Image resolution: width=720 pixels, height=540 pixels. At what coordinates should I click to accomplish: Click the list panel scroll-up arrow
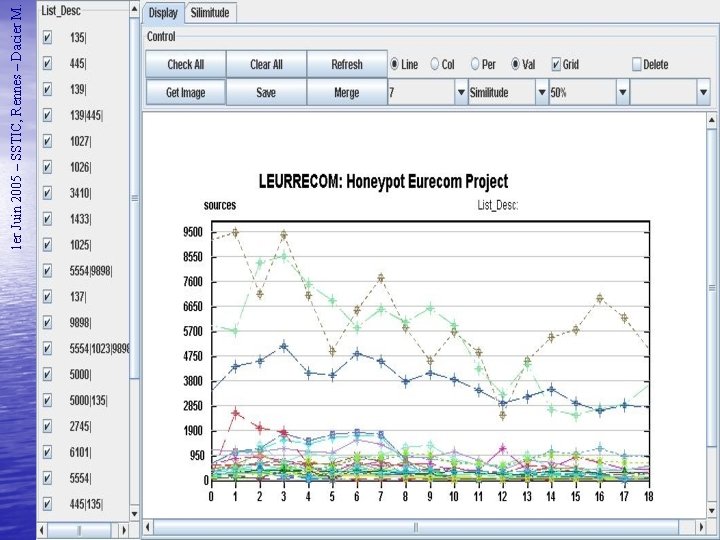(x=135, y=9)
